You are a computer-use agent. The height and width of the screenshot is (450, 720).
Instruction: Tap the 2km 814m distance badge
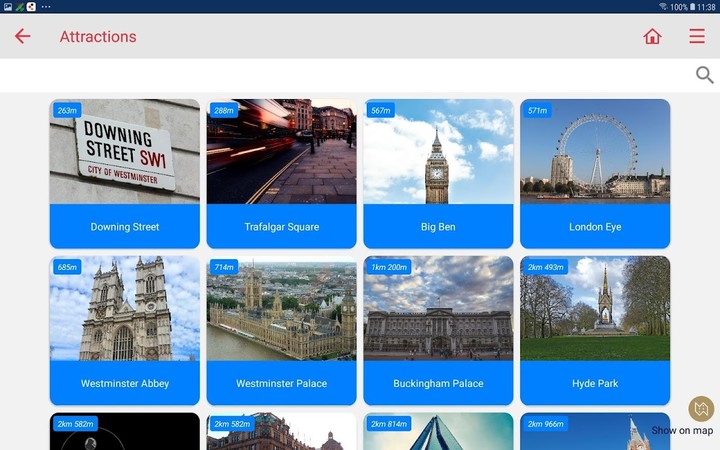[x=389, y=424]
